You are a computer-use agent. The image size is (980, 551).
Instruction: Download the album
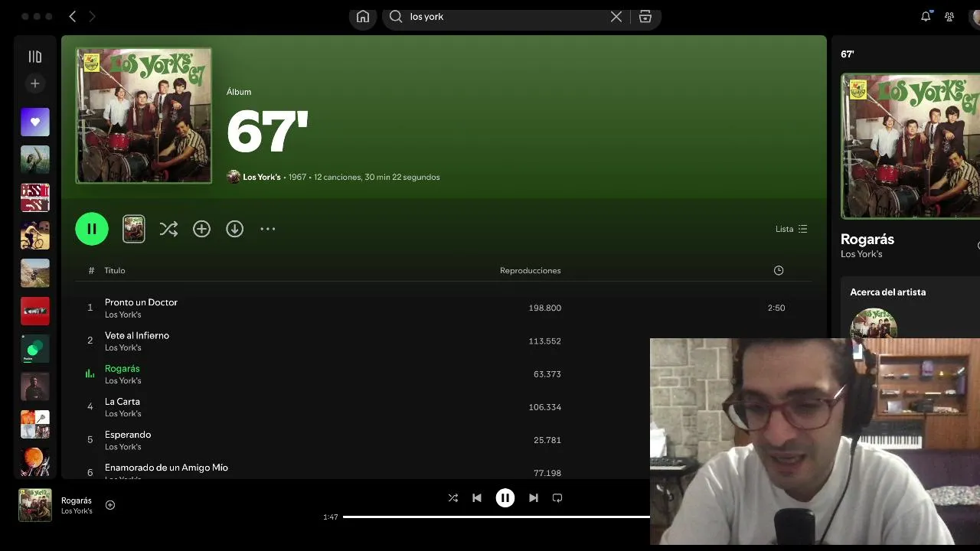pyautogui.click(x=234, y=229)
